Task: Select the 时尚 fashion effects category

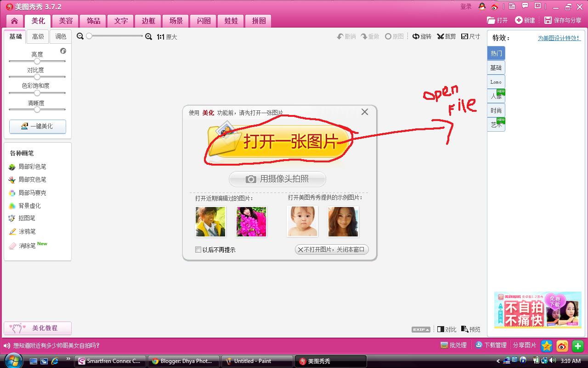Action: 496,110
